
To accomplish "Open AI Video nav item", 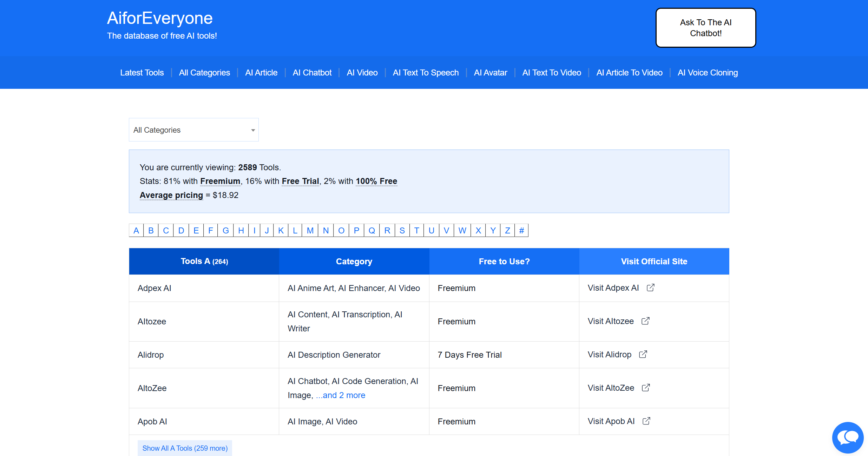I will [x=362, y=73].
